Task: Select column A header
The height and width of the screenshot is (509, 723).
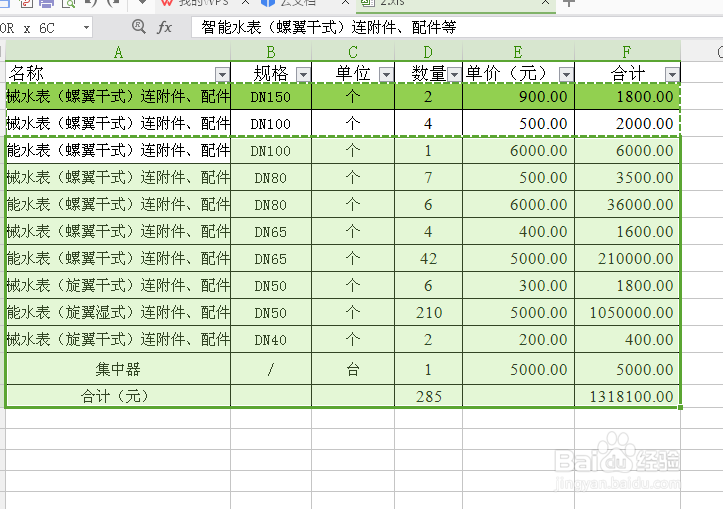Action: point(118,52)
